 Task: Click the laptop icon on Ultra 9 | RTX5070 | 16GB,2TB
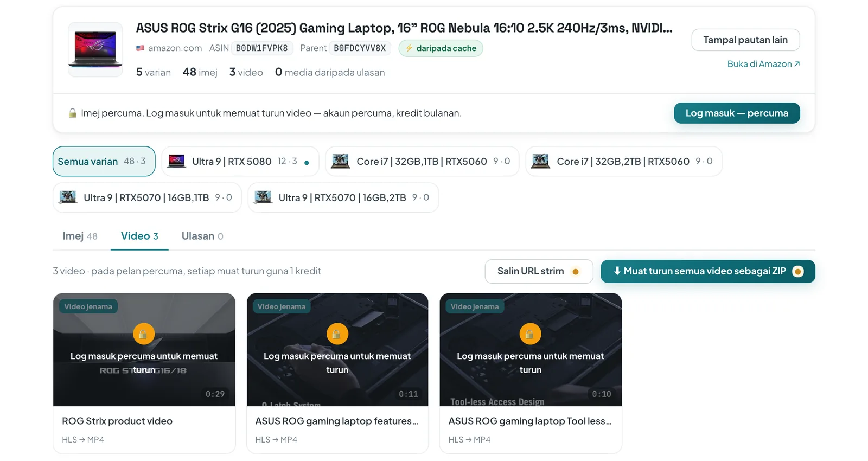(x=263, y=197)
